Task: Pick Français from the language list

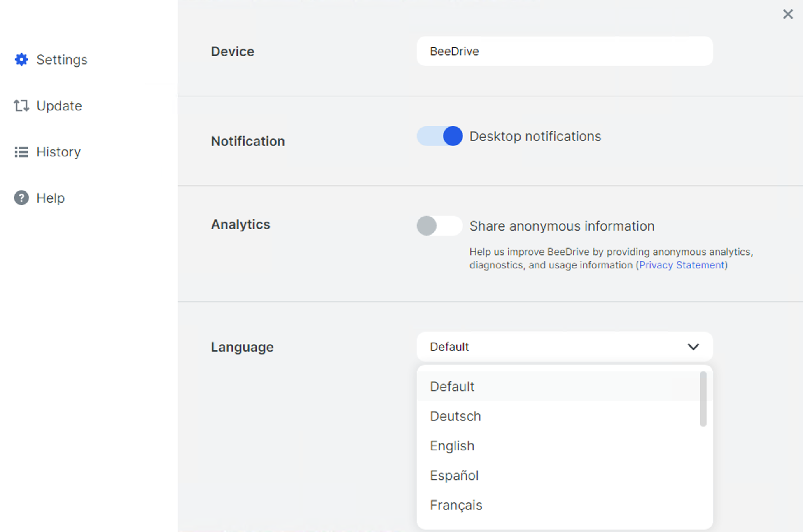Action: coord(558,505)
